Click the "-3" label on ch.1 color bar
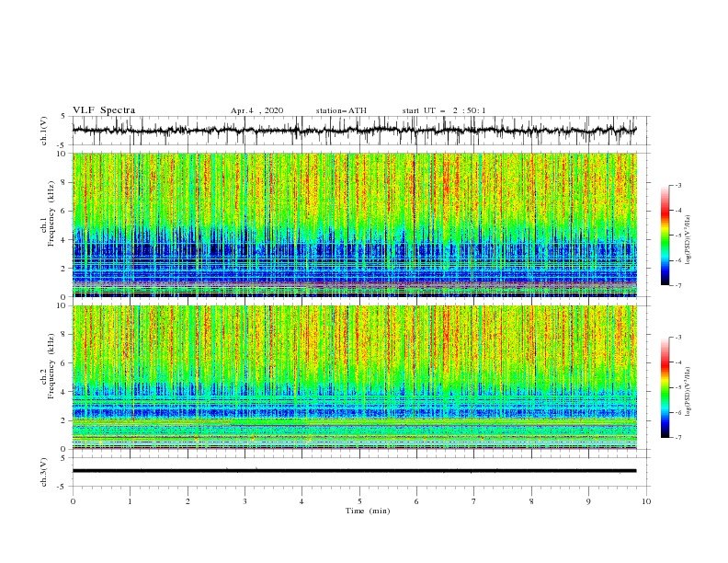 point(678,185)
